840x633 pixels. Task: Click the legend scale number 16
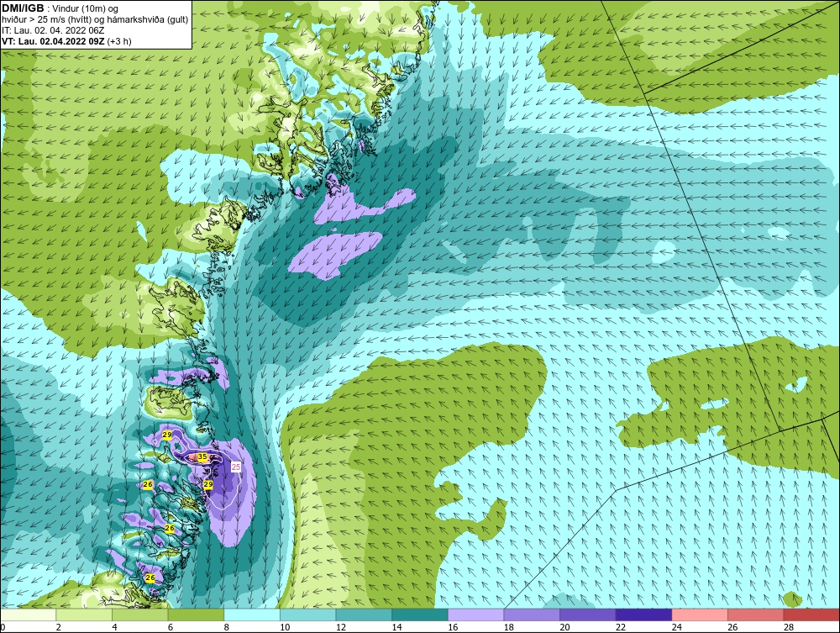point(453,627)
